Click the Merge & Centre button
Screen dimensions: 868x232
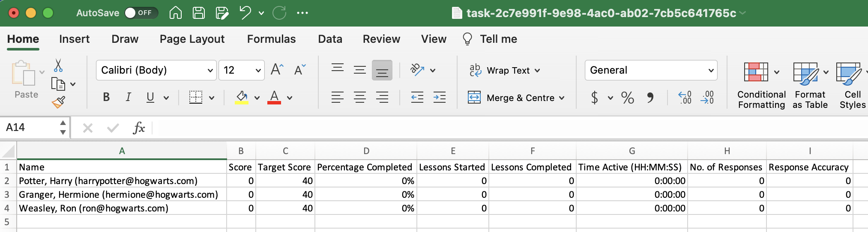click(511, 98)
